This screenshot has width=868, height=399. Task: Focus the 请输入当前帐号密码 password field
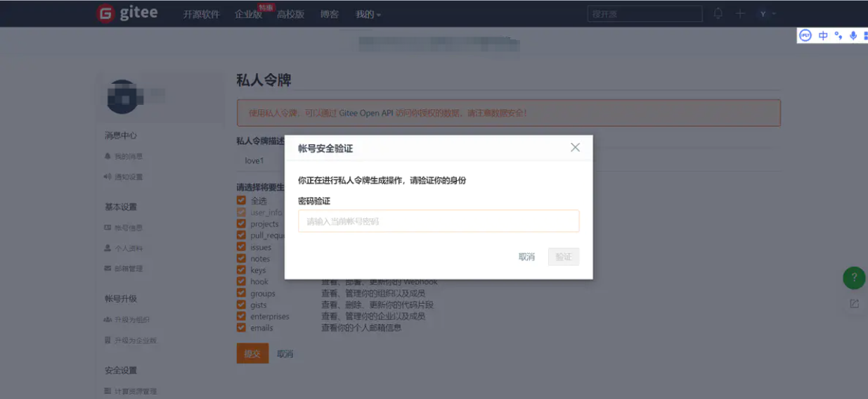439,221
